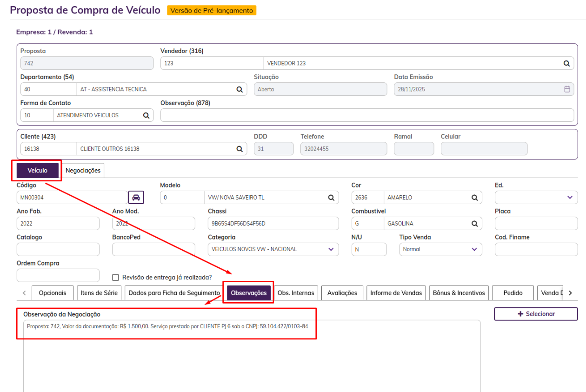Click the search icon in Vendedor field
The image size is (586, 392).
coord(566,63)
